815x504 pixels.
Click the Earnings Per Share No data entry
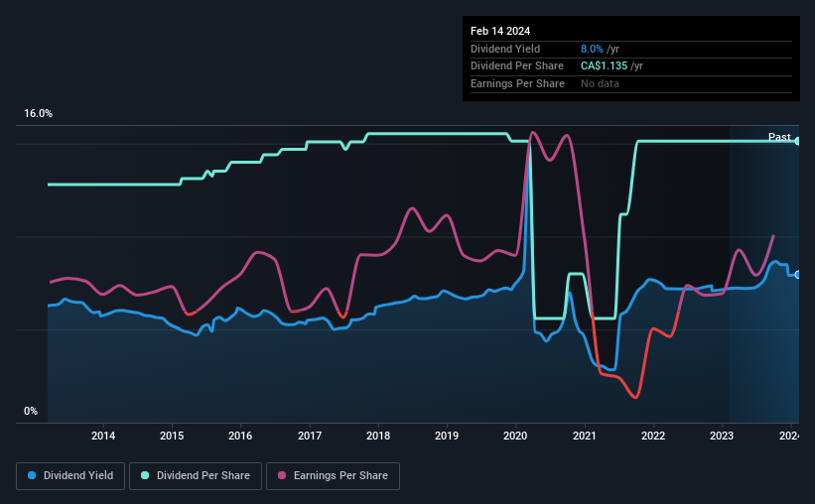tap(600, 83)
